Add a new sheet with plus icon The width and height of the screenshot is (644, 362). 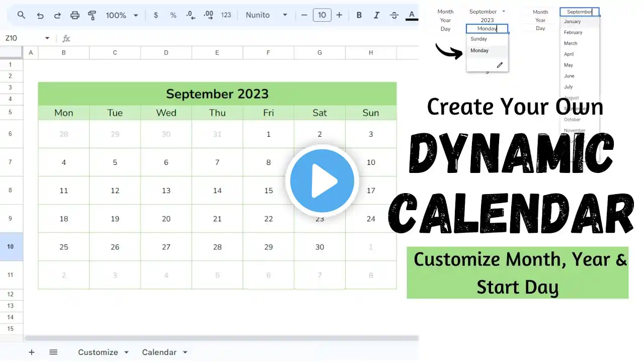(32, 352)
